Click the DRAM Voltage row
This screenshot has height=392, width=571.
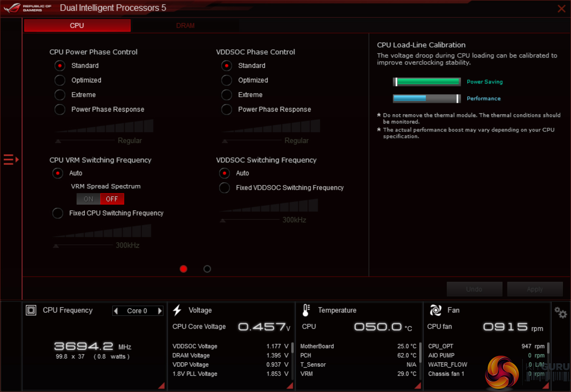[230, 355]
